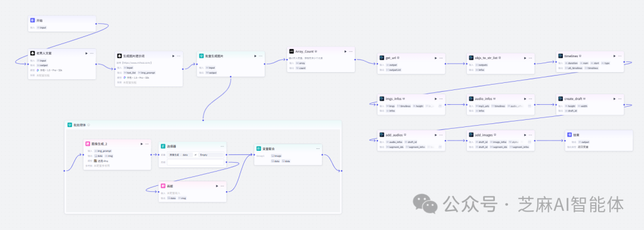Image resolution: width=644 pixels, height=230 pixels.
Task: Click the add_audios node code icon
Action: tap(382, 134)
